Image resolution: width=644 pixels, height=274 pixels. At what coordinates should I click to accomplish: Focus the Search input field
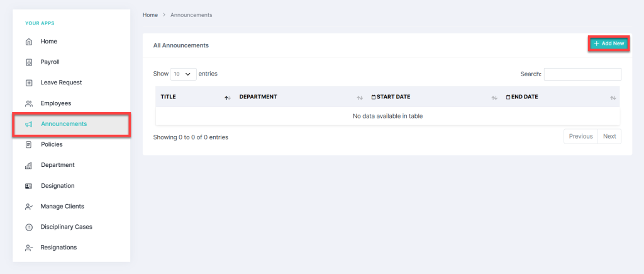pyautogui.click(x=582, y=74)
